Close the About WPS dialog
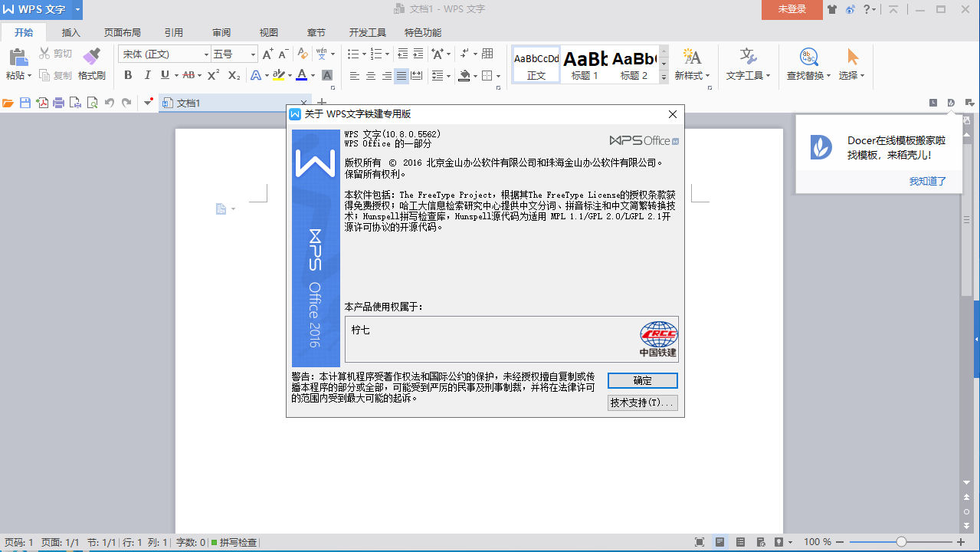Image resolution: width=980 pixels, height=552 pixels. (x=673, y=114)
